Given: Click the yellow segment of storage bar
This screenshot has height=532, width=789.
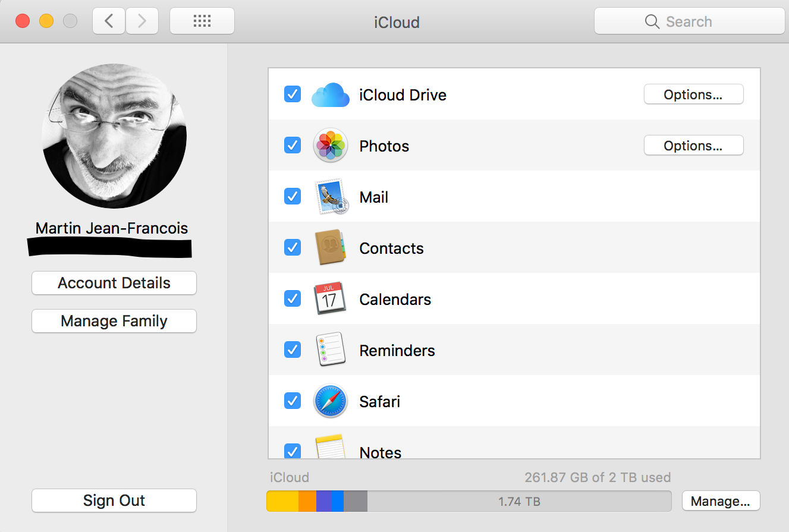Looking at the screenshot, I should click(282, 501).
